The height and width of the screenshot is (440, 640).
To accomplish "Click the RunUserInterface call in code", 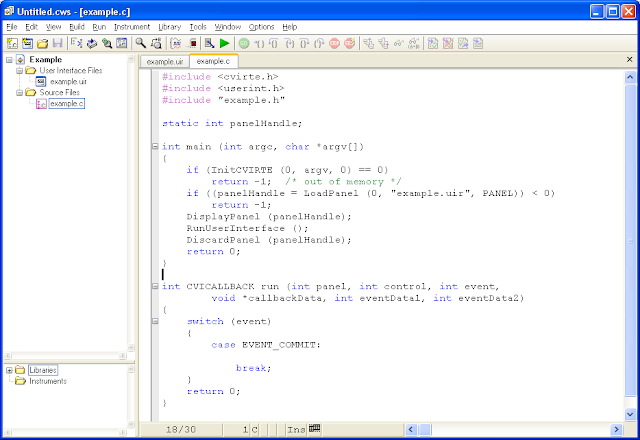I will (247, 228).
